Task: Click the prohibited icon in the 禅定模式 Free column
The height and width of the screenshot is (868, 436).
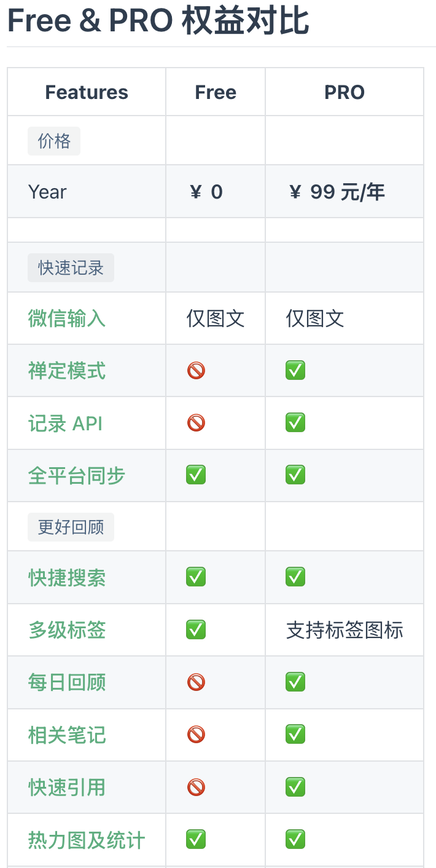Action: tap(196, 371)
